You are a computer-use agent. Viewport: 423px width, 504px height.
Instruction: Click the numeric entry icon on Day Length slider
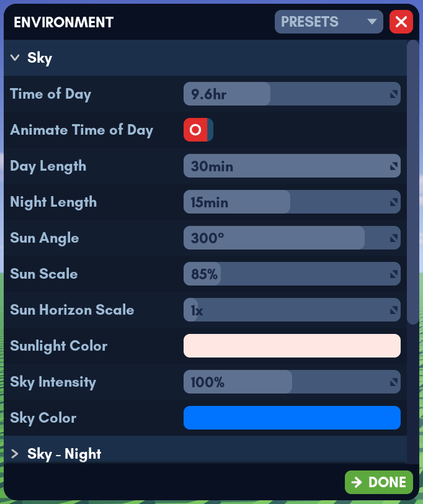coord(392,166)
